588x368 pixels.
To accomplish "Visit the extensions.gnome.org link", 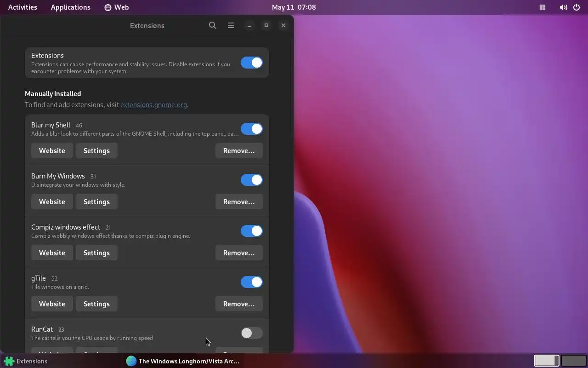I will (x=153, y=105).
